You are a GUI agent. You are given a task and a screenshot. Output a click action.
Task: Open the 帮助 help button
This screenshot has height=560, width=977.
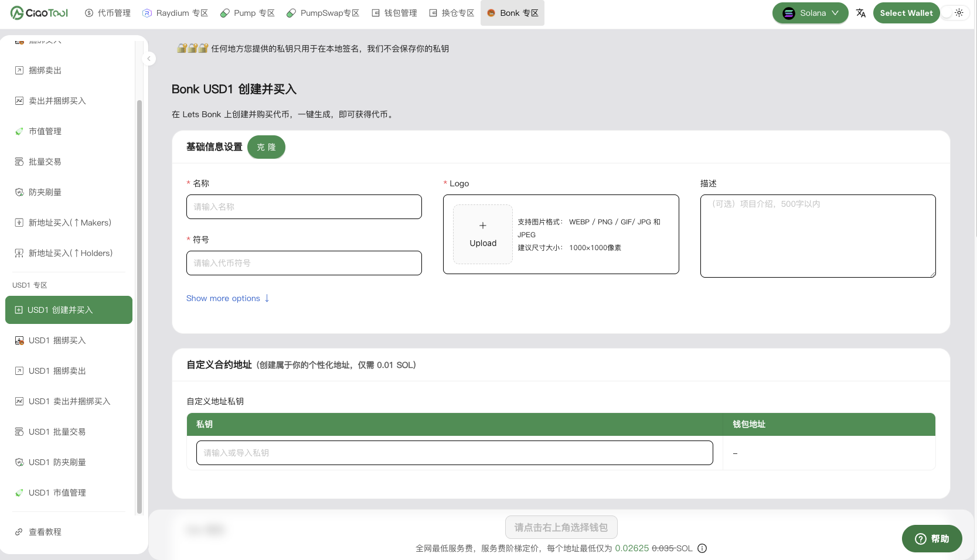(931, 538)
